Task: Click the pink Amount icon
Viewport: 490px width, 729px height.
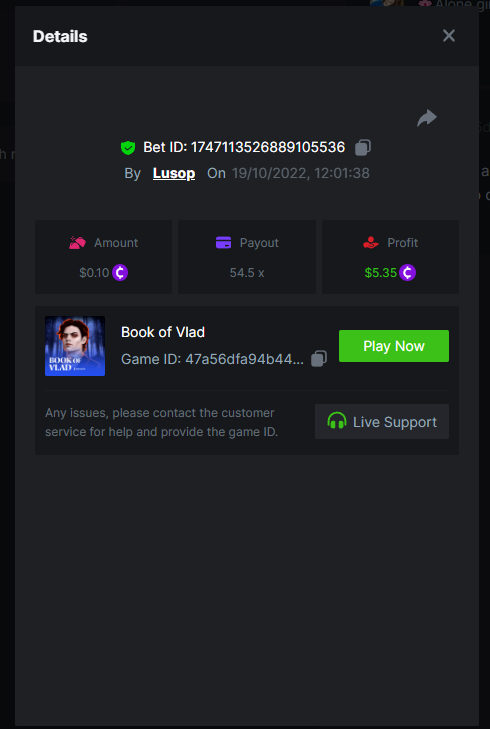Action: tap(78, 243)
